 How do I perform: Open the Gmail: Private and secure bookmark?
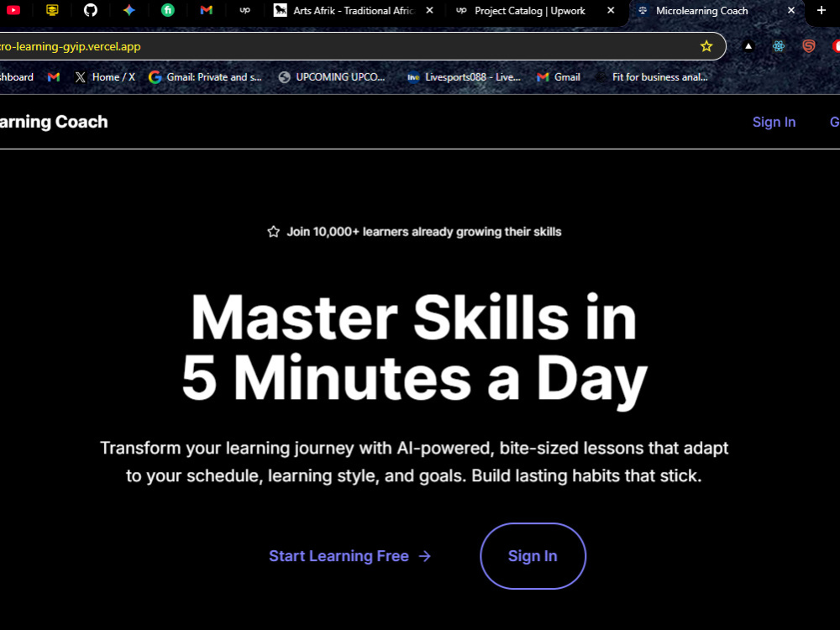206,77
